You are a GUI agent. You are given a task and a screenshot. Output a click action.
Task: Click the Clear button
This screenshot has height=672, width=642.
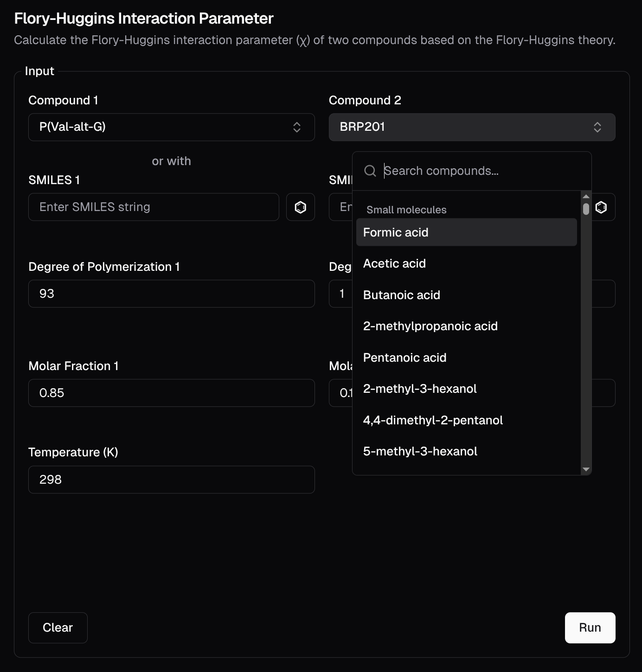pos(58,627)
